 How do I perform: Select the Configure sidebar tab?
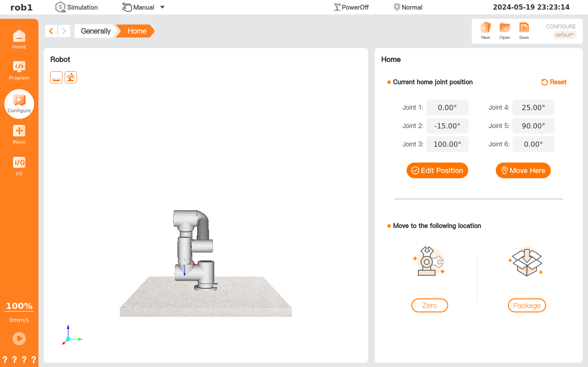coord(19,104)
